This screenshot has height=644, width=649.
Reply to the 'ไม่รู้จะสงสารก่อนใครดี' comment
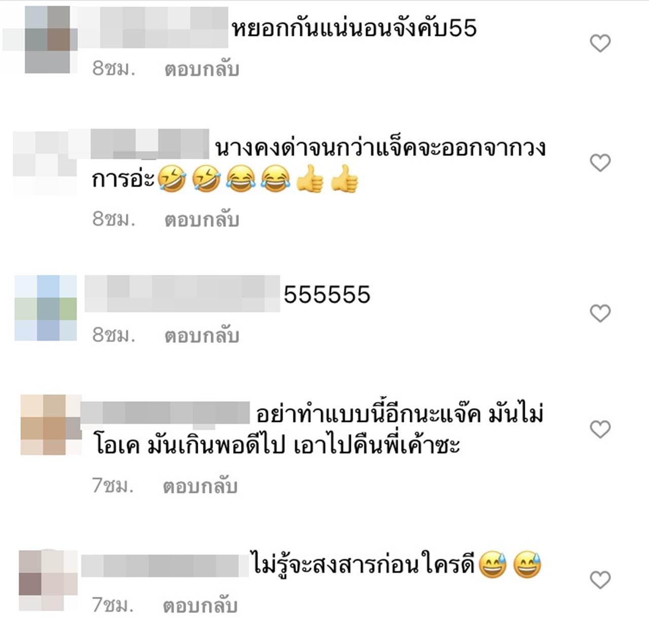(x=200, y=605)
